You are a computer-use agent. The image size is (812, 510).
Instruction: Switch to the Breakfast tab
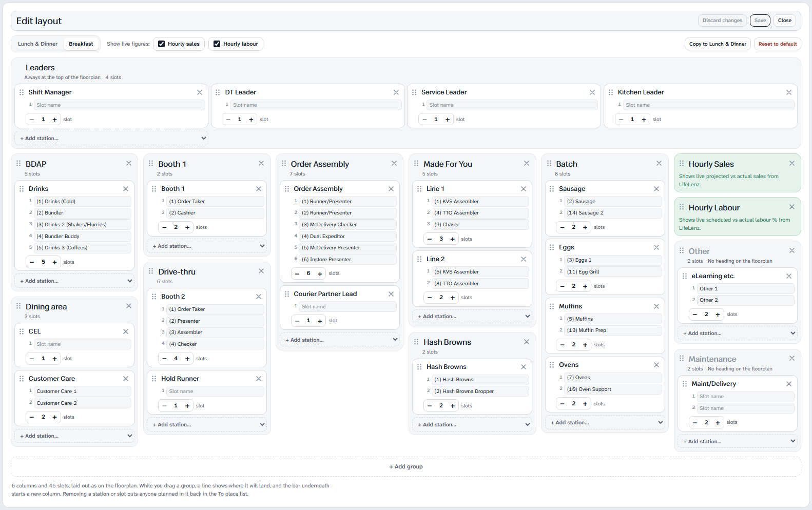coord(81,44)
